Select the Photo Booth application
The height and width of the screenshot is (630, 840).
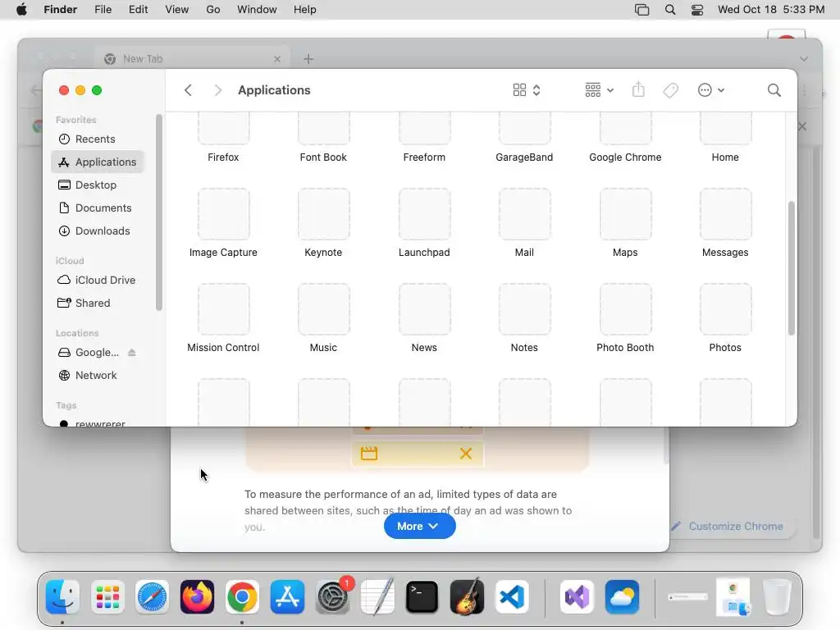click(625, 309)
